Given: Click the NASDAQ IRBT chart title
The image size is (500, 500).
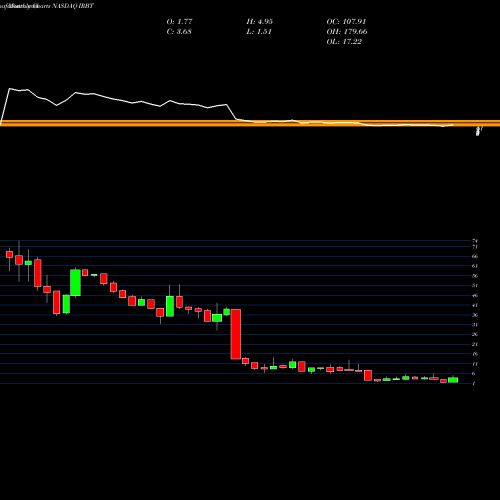Looking at the screenshot, I should [73, 6].
